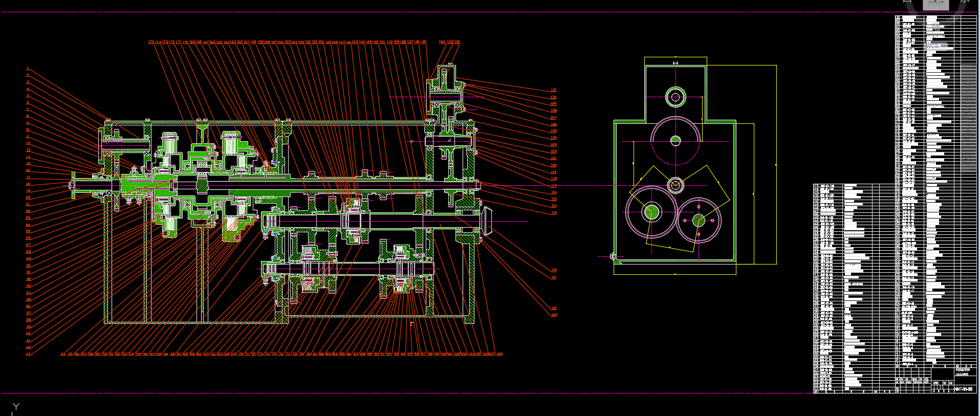
Task: Click the vertical scrollbar on right edge
Action: (x=978, y=205)
